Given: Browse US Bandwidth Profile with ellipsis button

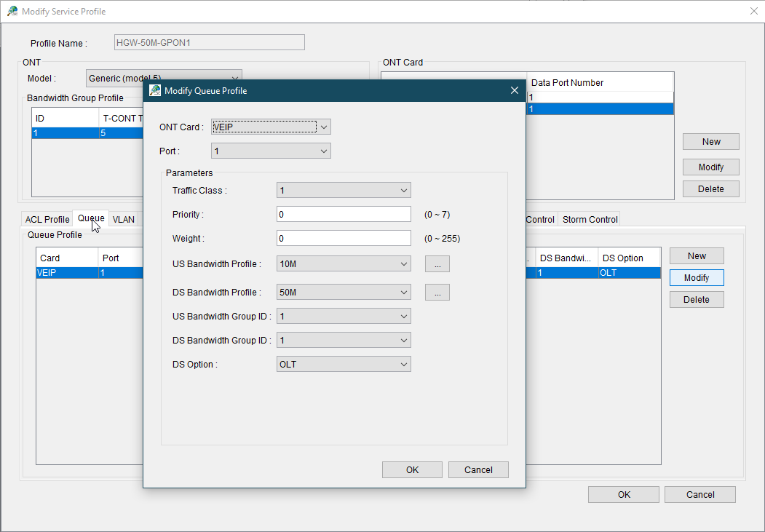Looking at the screenshot, I should pos(437,264).
